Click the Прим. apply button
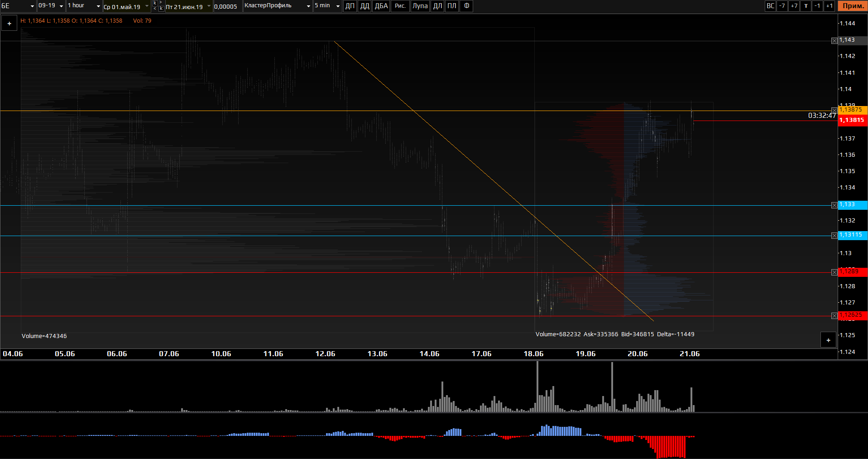Screen dimensions: 868x459 point(853,6)
